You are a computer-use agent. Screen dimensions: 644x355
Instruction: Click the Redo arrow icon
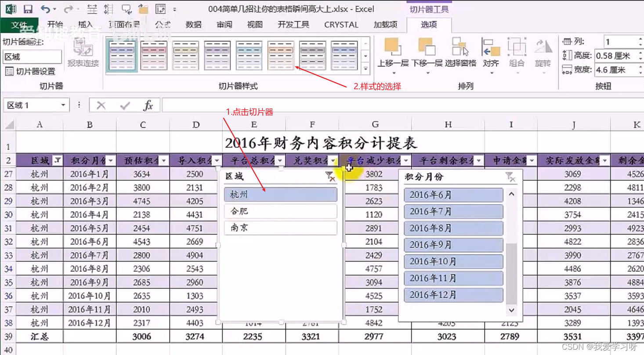click(x=68, y=9)
